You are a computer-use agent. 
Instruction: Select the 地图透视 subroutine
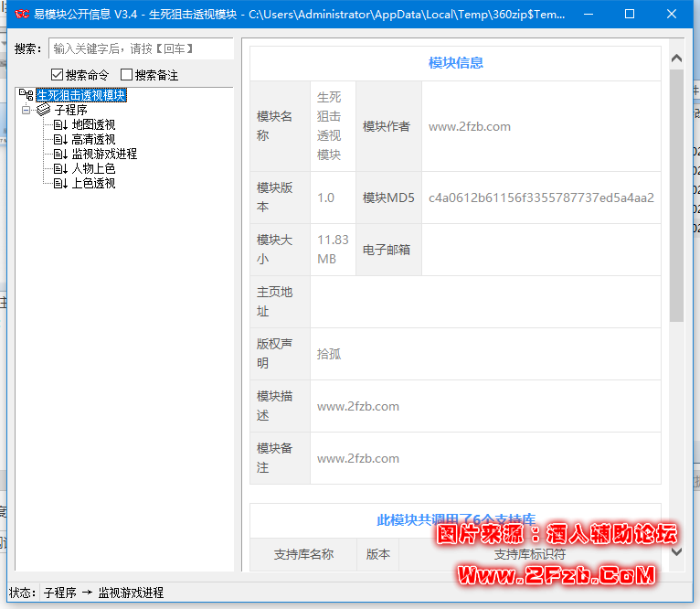click(93, 124)
